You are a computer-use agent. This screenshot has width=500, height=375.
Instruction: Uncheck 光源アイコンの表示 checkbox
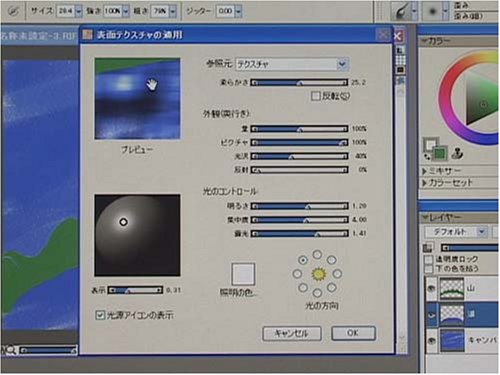100,315
